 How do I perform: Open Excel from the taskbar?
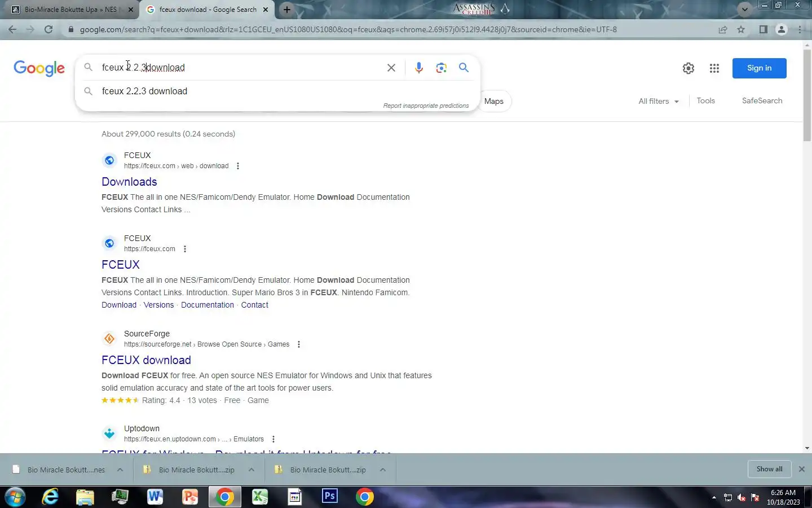coord(259,497)
